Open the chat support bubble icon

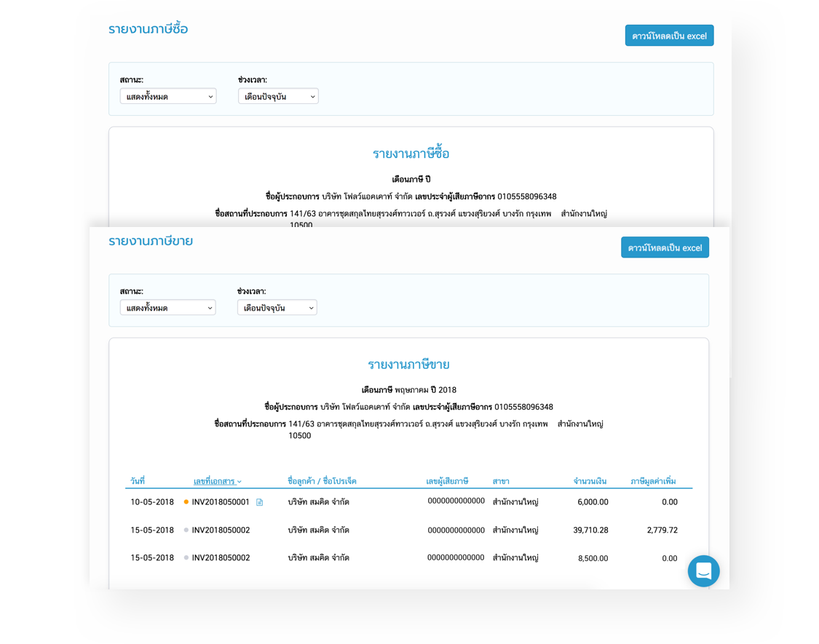[x=703, y=571]
